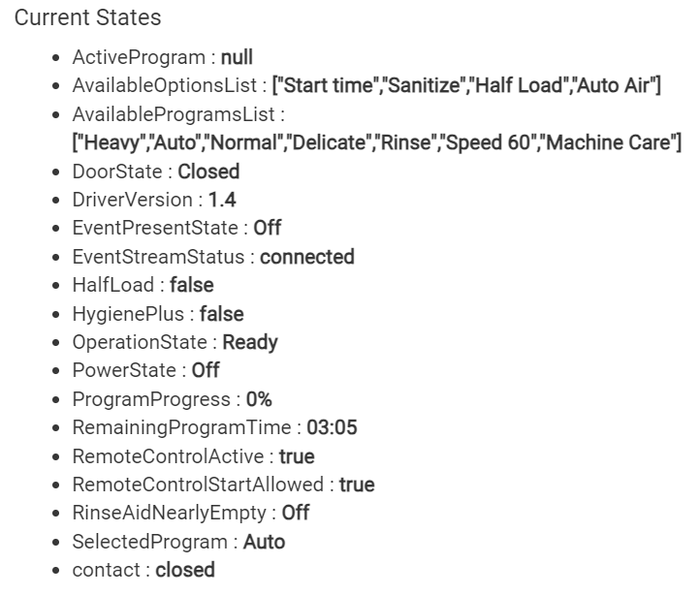Click the EventPresentState Off value

[x=268, y=228]
